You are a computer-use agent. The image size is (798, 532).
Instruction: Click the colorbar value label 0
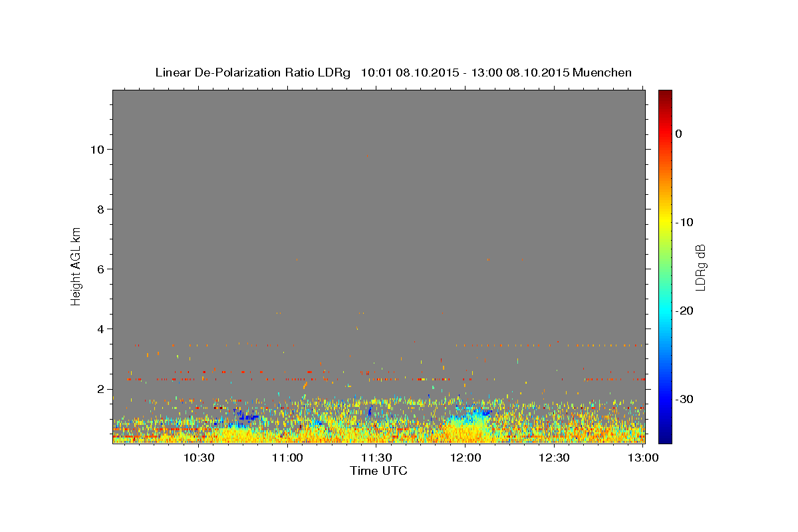[678, 134]
